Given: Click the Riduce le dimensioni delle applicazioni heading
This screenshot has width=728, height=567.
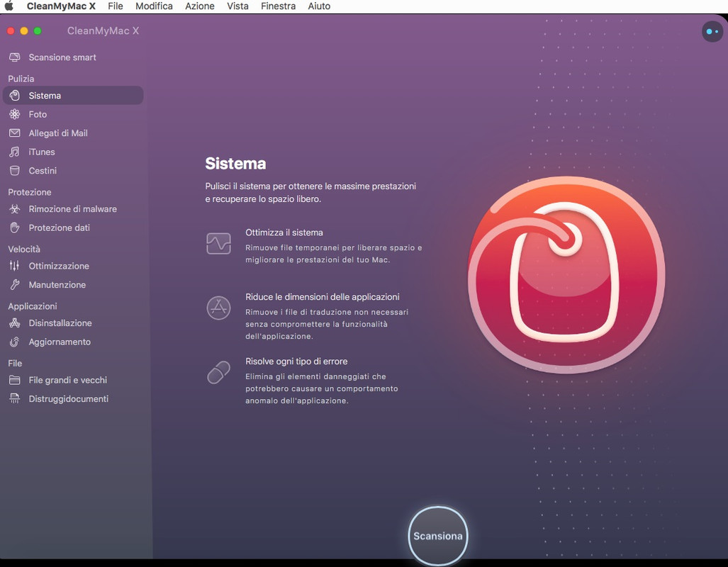Looking at the screenshot, I should (323, 297).
